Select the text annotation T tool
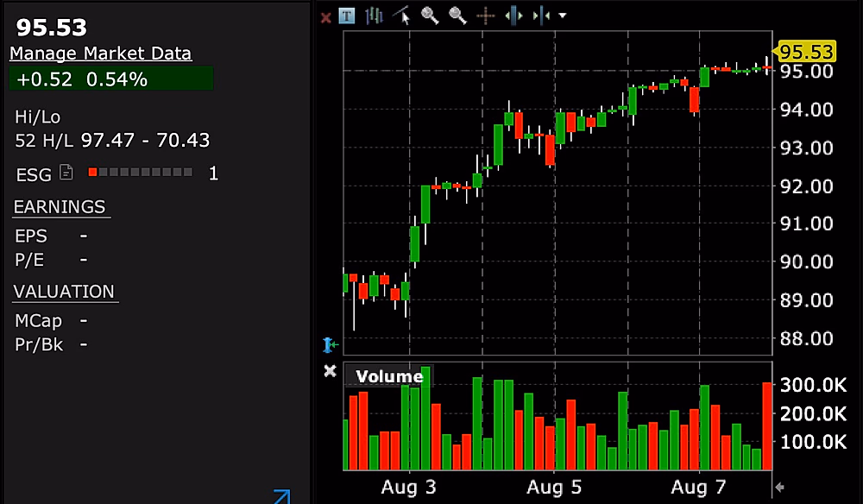 (347, 16)
